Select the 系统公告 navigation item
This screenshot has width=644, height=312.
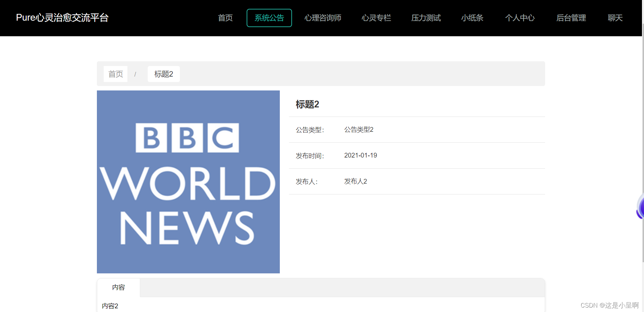click(x=269, y=18)
